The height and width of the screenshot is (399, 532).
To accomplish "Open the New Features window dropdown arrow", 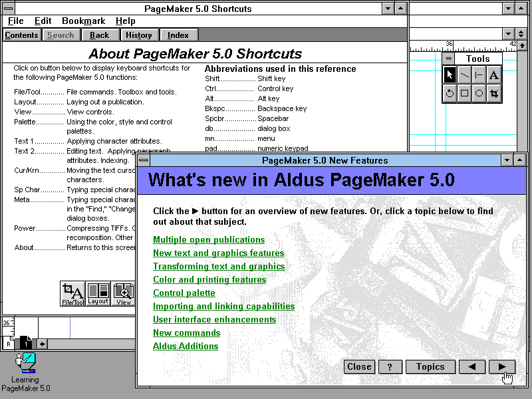I will pyautogui.click(x=506, y=160).
